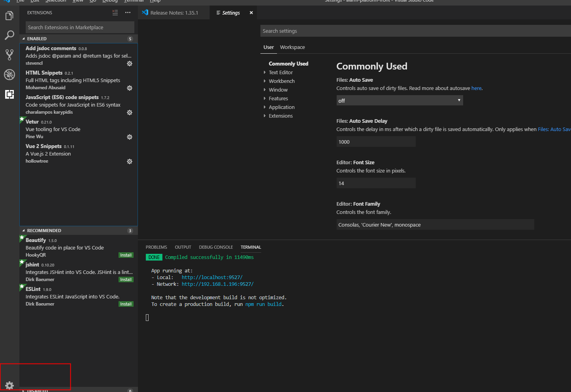Select Commonly Used in settings tree
The width and height of the screenshot is (571, 392).
(288, 64)
